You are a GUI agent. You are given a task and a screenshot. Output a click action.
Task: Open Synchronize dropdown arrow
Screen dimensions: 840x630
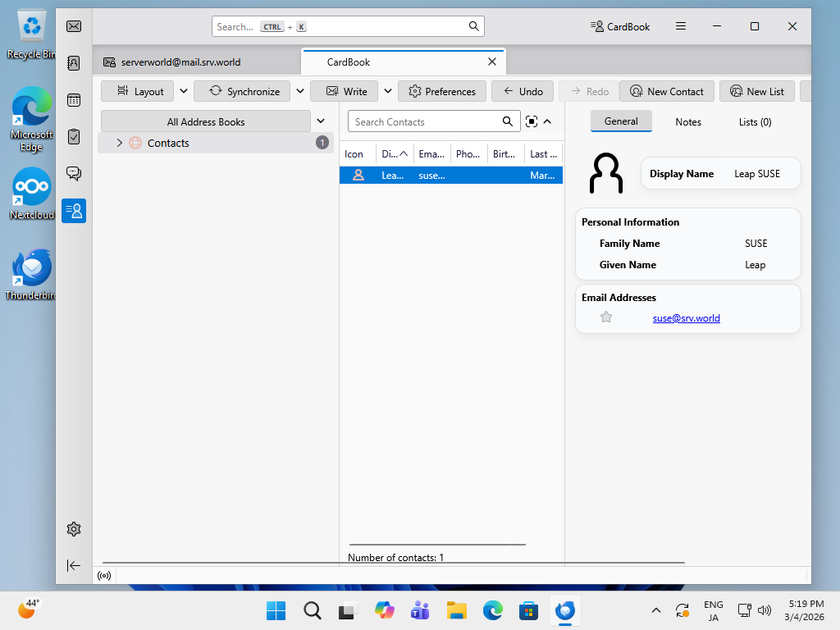pyautogui.click(x=300, y=91)
